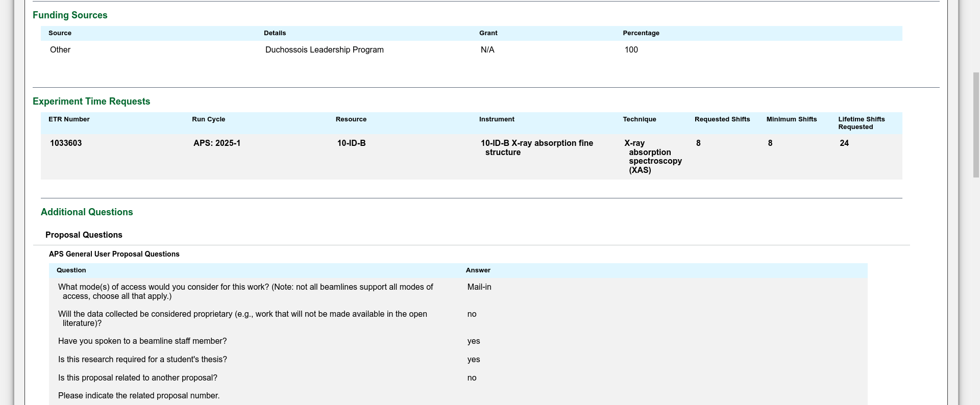
Task: Select the Source column header
Action: 60,33
